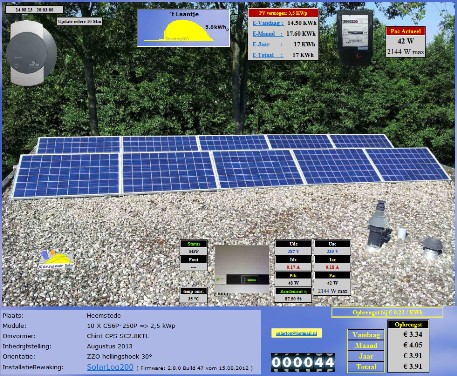Viewport: 457px width, 376px height.
Task: Click the round SolarLog device image
Action: click(x=32, y=53)
